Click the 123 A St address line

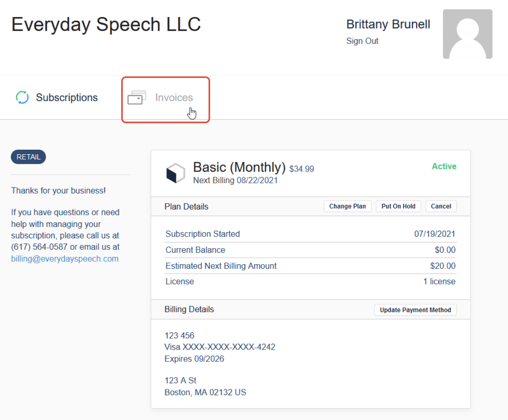tap(180, 380)
